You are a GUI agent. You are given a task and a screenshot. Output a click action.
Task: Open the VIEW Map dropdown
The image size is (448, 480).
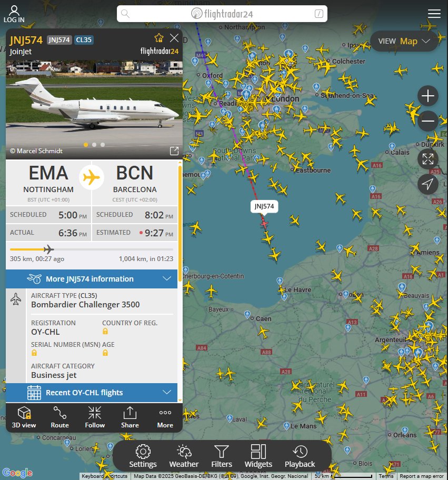(404, 41)
